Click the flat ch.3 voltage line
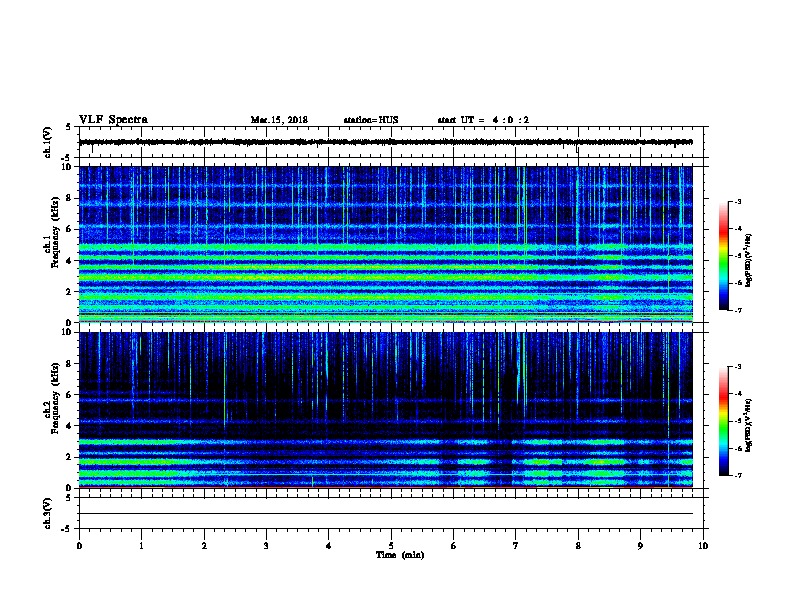 [x=386, y=514]
